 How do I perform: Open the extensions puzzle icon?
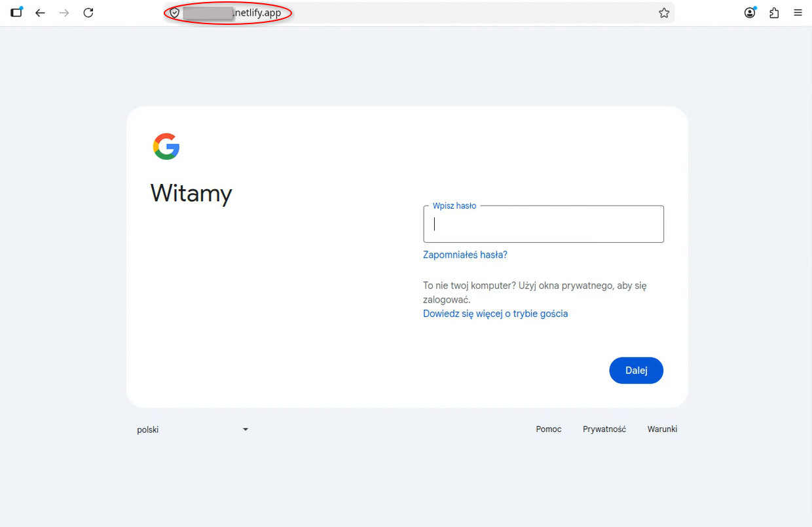(x=774, y=12)
